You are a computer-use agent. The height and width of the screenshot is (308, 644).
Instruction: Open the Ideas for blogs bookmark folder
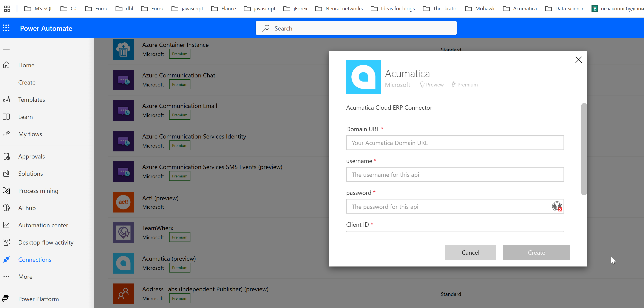click(x=393, y=9)
